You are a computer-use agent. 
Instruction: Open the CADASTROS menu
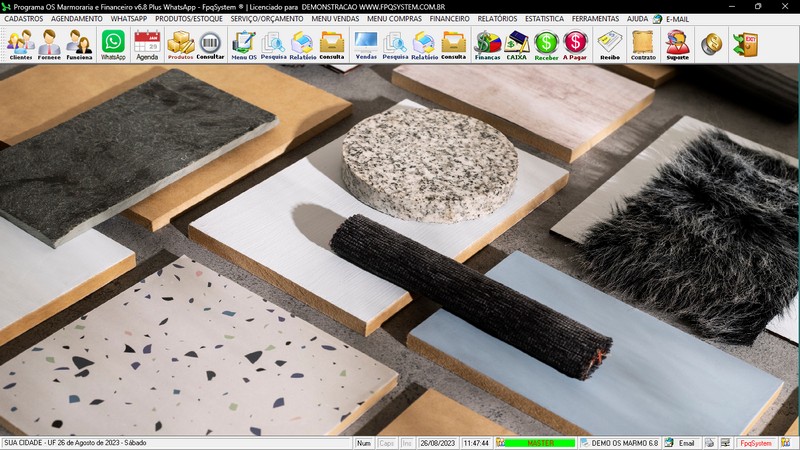[x=24, y=19]
